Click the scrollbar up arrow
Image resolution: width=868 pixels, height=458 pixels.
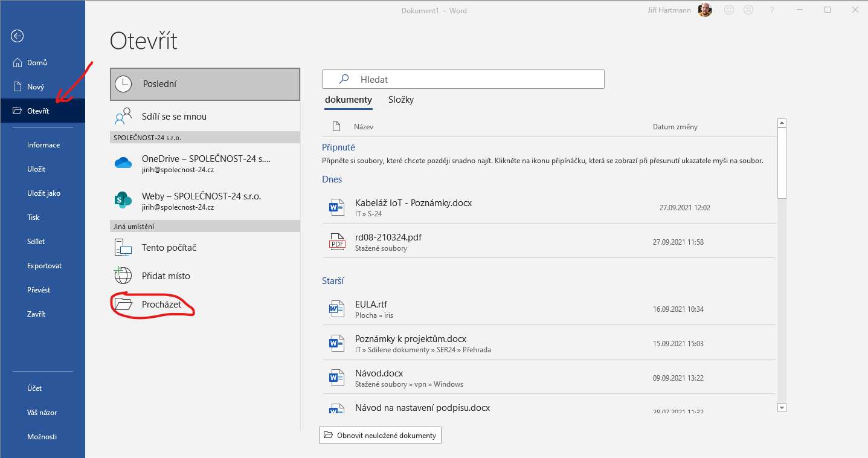click(782, 123)
